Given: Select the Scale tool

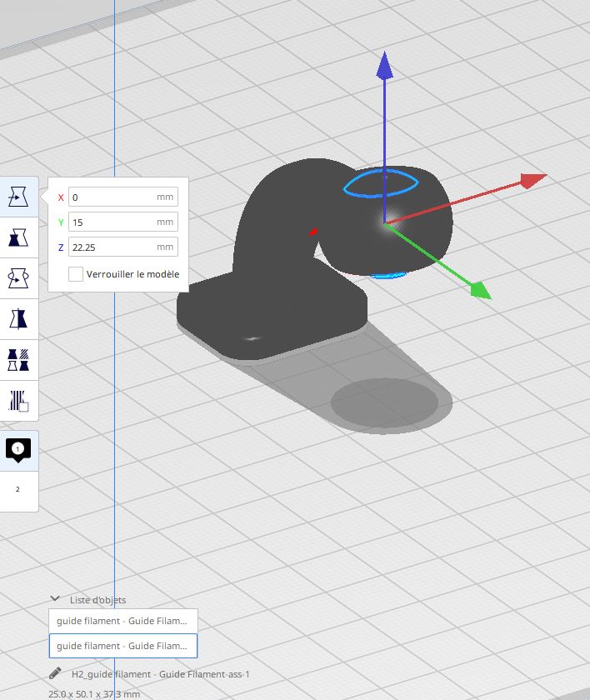Looking at the screenshot, I should pyautogui.click(x=18, y=237).
